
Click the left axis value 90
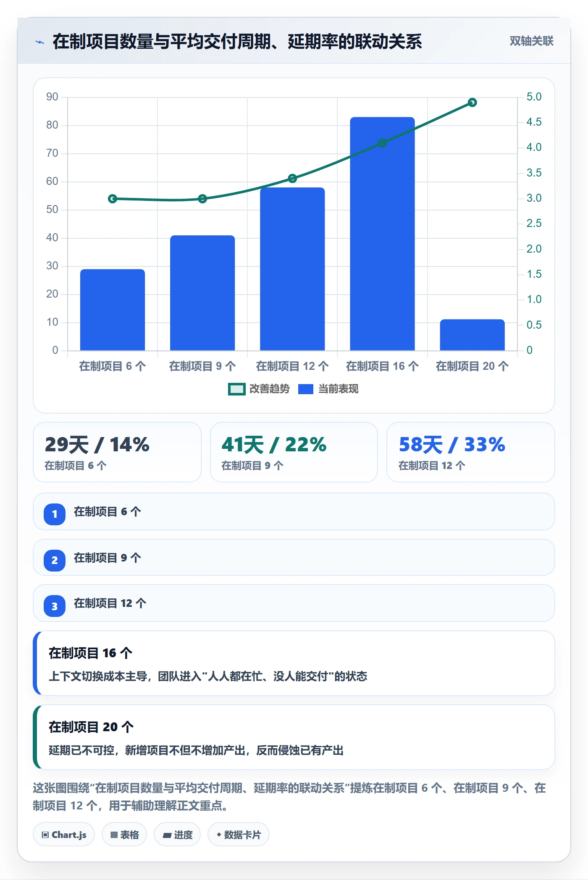pyautogui.click(x=52, y=97)
